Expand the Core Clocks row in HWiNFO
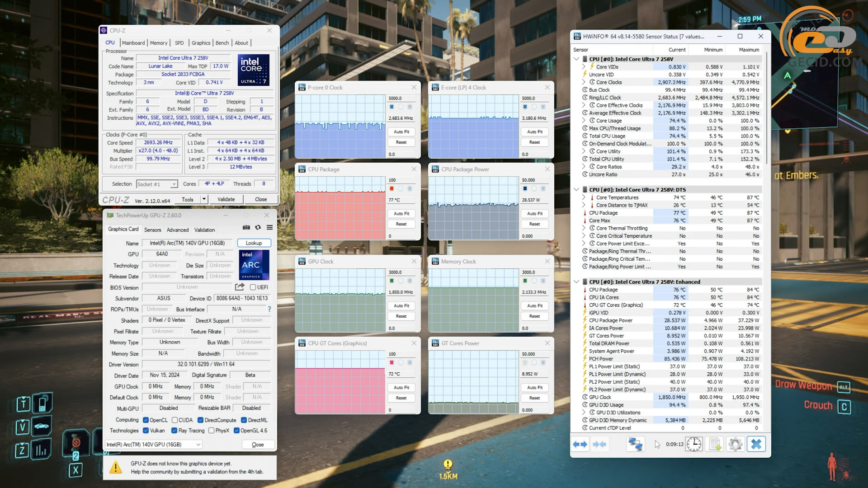The height and width of the screenshot is (488, 868). [584, 82]
